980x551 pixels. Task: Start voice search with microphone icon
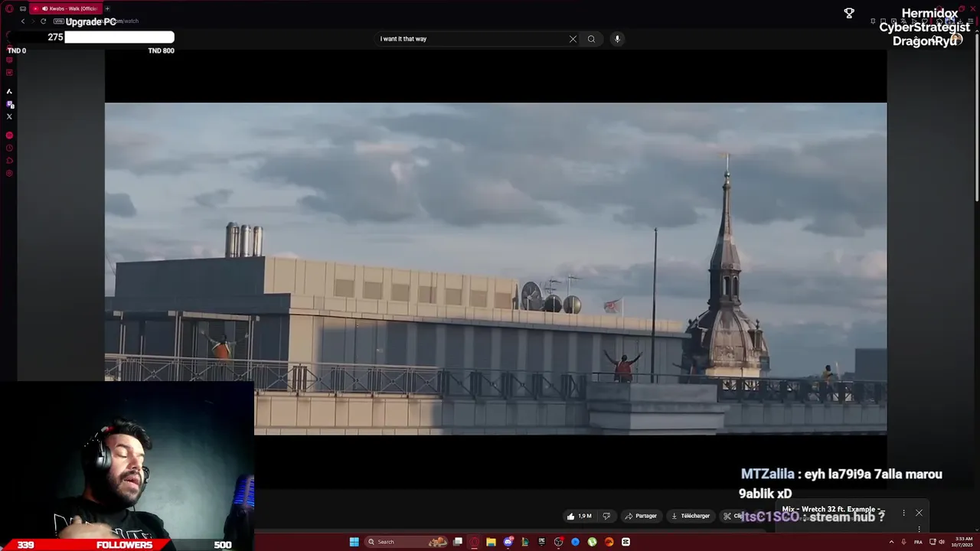[x=617, y=39]
